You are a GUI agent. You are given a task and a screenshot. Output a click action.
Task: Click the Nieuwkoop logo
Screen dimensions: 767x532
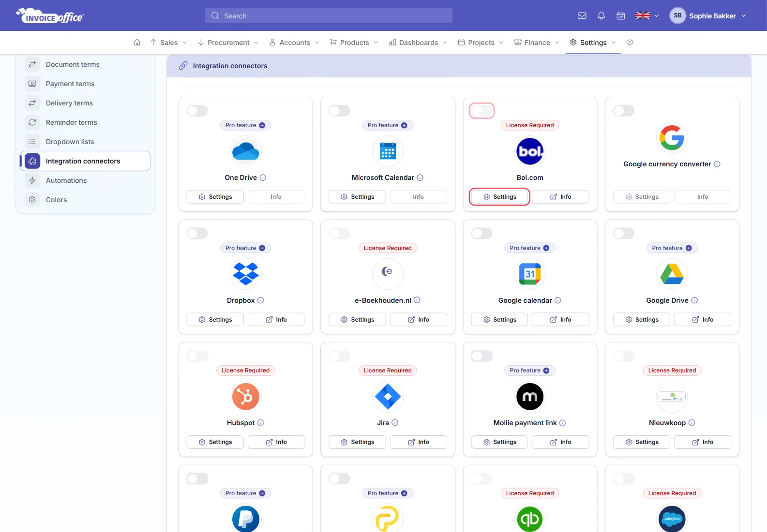point(672,397)
